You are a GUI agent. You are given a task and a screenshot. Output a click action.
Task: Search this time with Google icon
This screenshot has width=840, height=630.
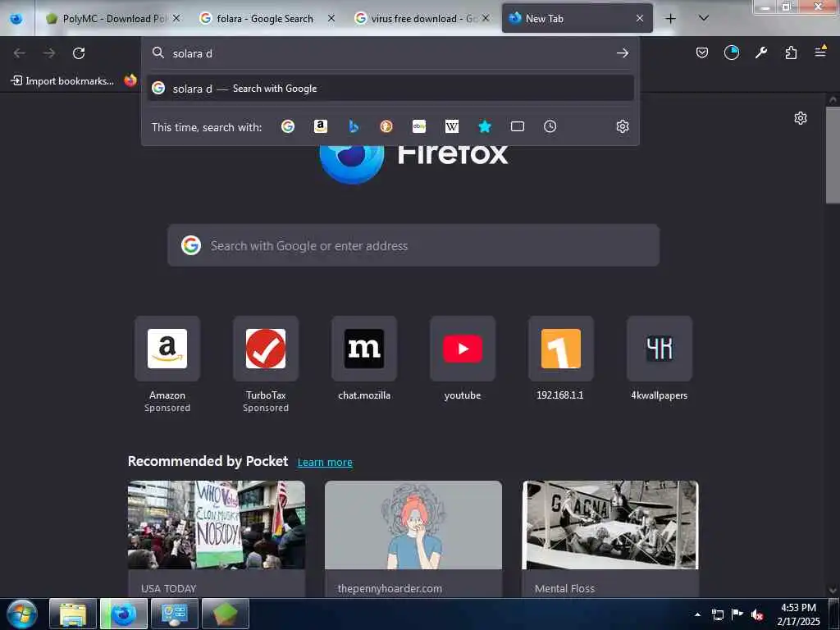(288, 126)
